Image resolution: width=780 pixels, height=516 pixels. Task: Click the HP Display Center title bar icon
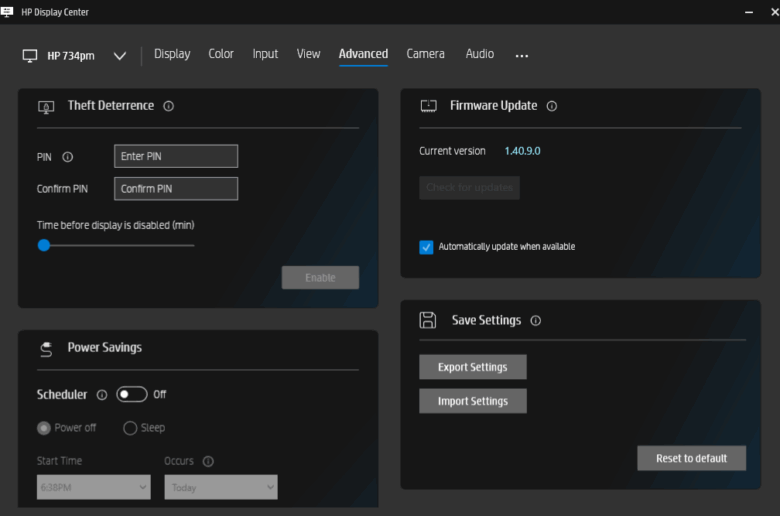[x=7, y=12]
